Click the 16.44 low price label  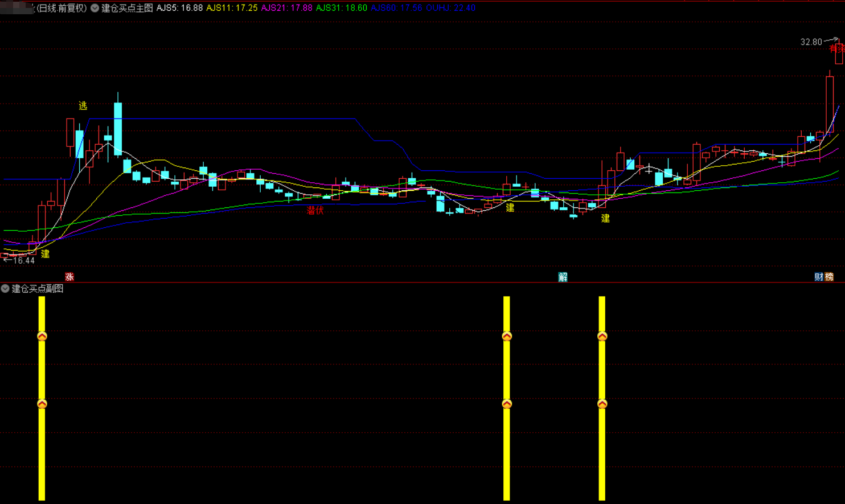tap(24, 261)
